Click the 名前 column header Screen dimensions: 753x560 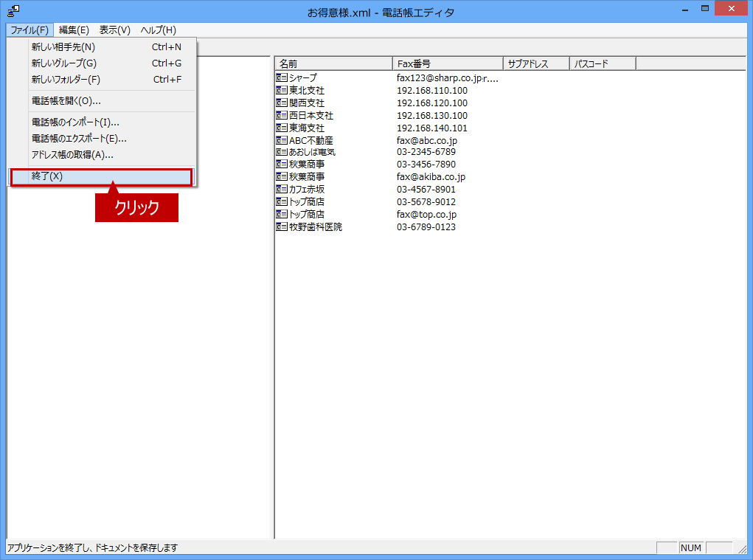[x=334, y=63]
